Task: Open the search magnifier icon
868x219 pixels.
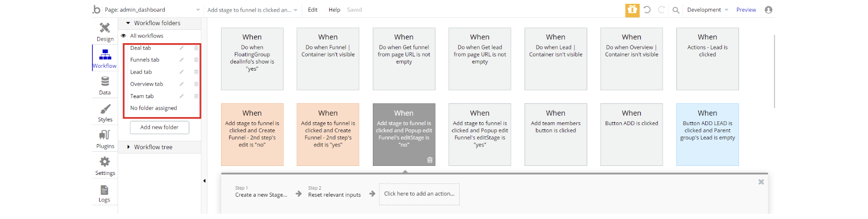Action: click(x=676, y=10)
